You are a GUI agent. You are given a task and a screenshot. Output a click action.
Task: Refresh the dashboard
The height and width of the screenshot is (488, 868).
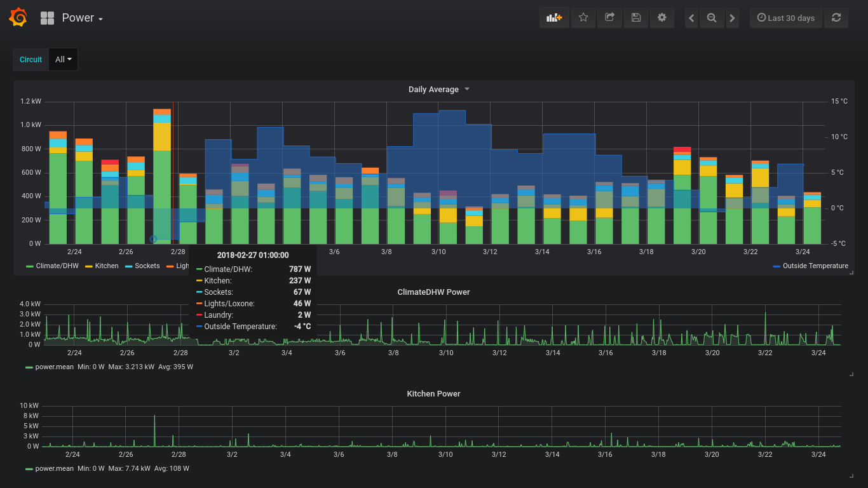836,18
